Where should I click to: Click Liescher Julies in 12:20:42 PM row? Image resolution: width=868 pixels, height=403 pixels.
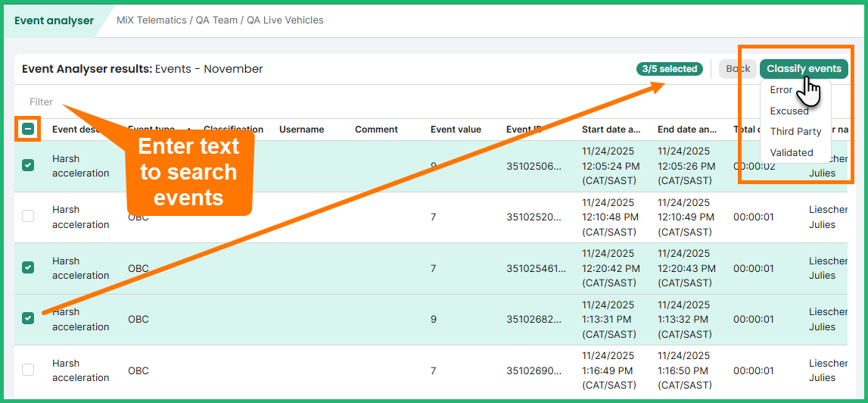click(x=828, y=267)
